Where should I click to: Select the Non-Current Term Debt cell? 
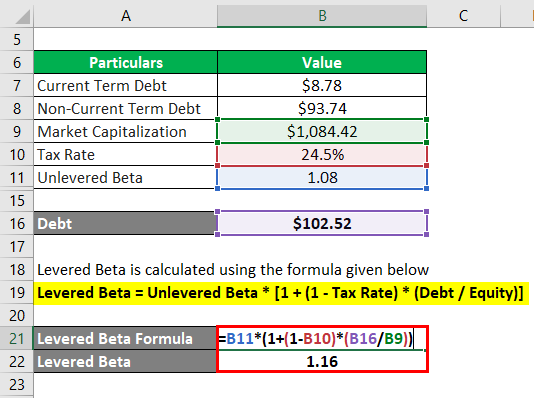point(126,109)
